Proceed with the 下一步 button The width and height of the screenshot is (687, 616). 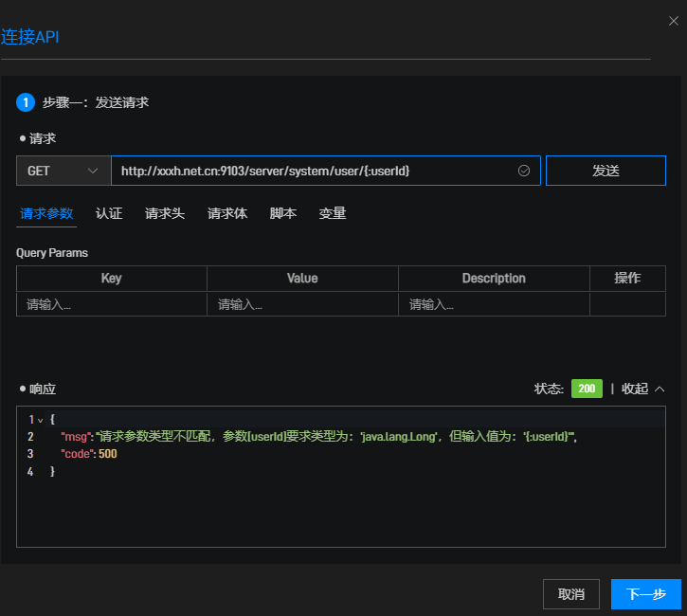[x=645, y=594]
